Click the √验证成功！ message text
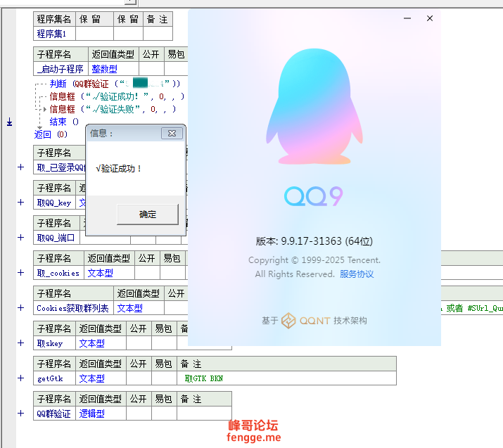 (119, 169)
